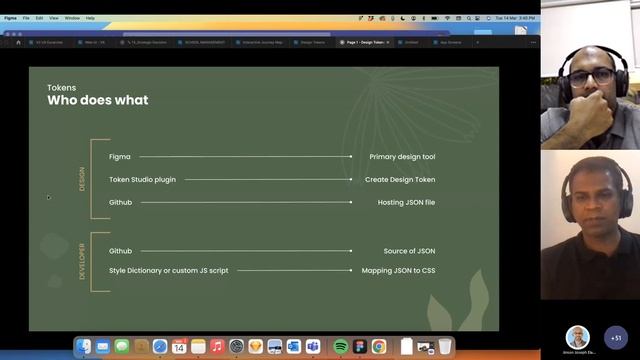Screen dimensions: 640x360
Task: Select the top presenter video with glasses
Action: (590, 75)
